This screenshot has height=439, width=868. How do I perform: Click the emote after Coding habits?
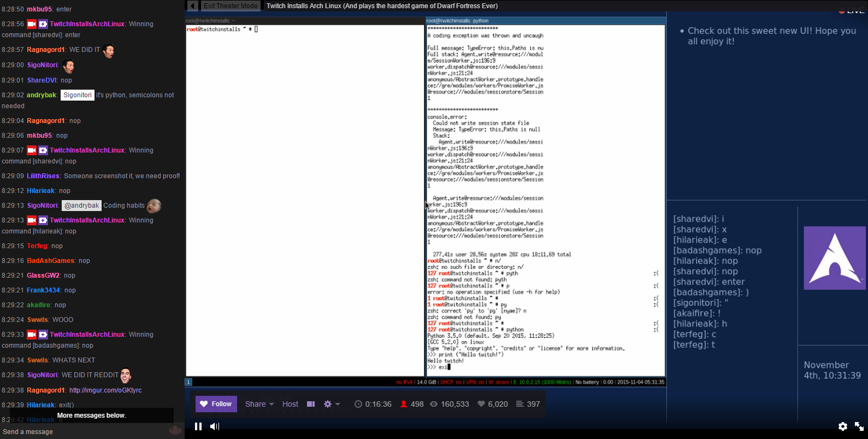(154, 206)
